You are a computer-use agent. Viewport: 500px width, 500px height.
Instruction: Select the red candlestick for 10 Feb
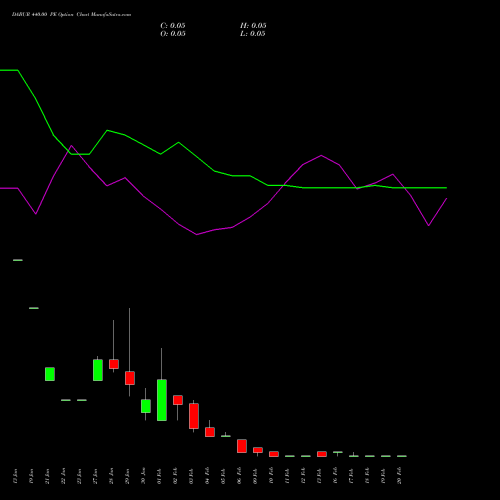[x=274, y=454]
